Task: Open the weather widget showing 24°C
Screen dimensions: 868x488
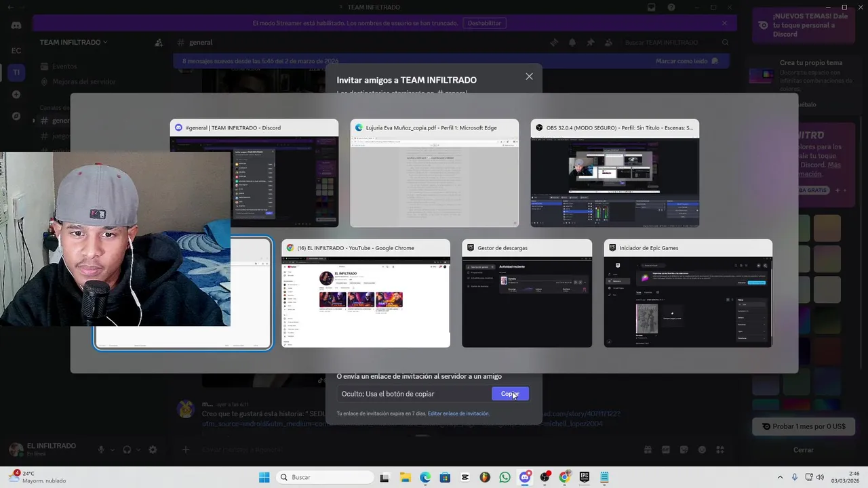Action: [37, 477]
